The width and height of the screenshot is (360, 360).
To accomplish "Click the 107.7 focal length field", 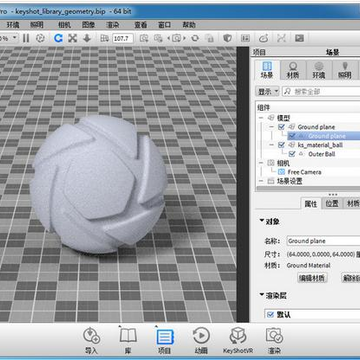I will click(122, 39).
